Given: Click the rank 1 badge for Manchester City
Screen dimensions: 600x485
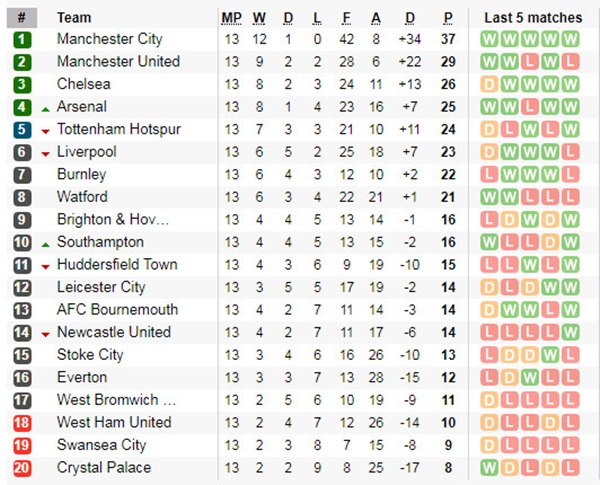Looking at the screenshot, I should pos(23,39).
